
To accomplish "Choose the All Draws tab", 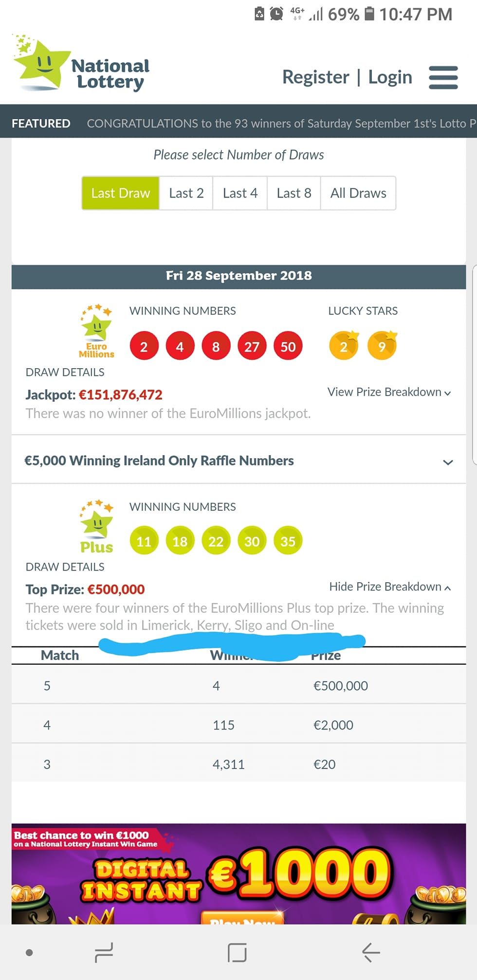I will [x=358, y=193].
